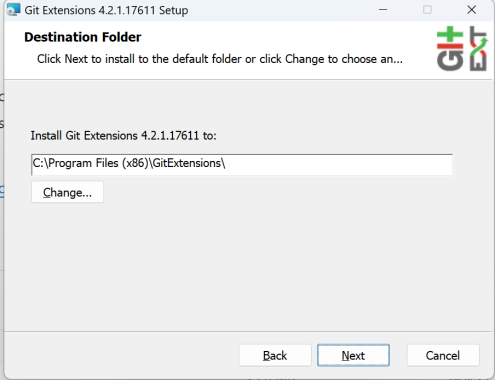The width and height of the screenshot is (495, 380).
Task: Click the green plus sign in logo
Action: point(450,34)
